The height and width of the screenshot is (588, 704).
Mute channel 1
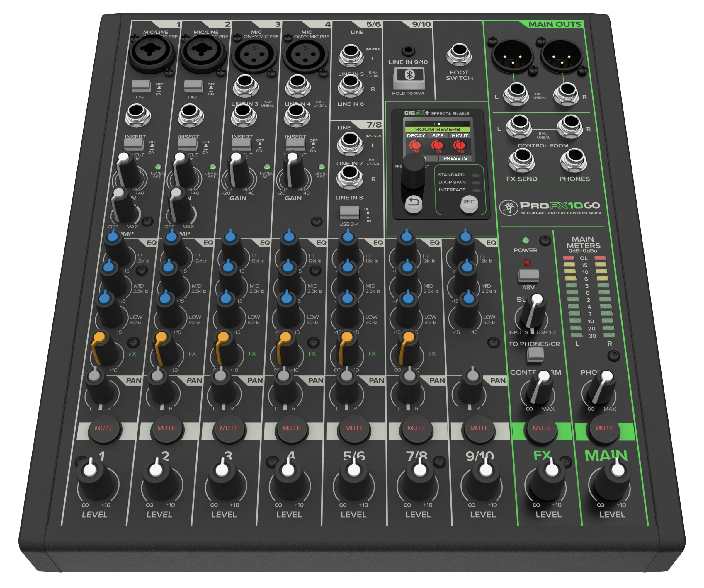point(104,428)
